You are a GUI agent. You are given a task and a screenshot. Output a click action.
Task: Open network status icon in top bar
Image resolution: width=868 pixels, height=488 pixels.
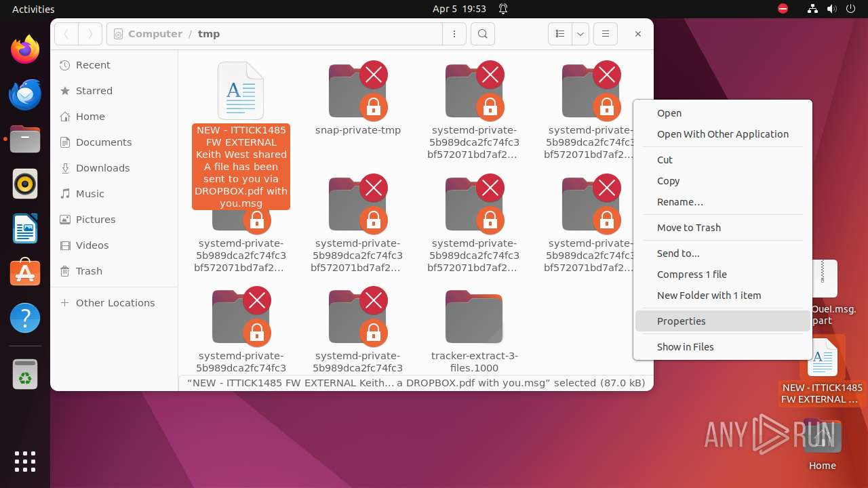click(812, 9)
